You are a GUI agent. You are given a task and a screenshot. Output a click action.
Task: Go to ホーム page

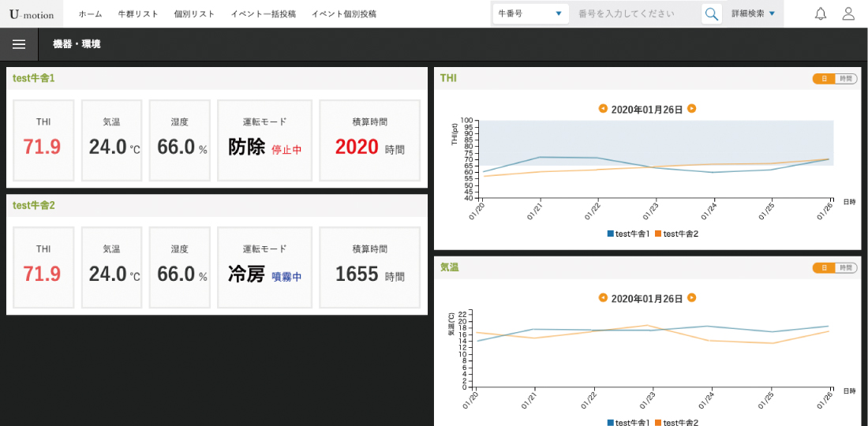click(90, 13)
